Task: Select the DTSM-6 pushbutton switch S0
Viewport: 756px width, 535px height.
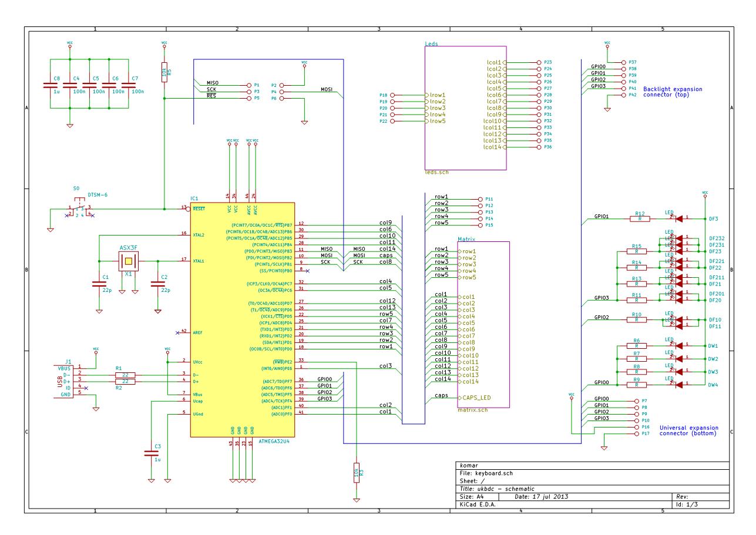Action: pyautogui.click(x=79, y=208)
